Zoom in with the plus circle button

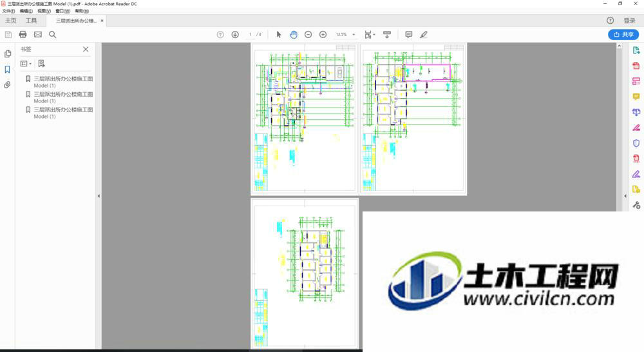pyautogui.click(x=323, y=35)
